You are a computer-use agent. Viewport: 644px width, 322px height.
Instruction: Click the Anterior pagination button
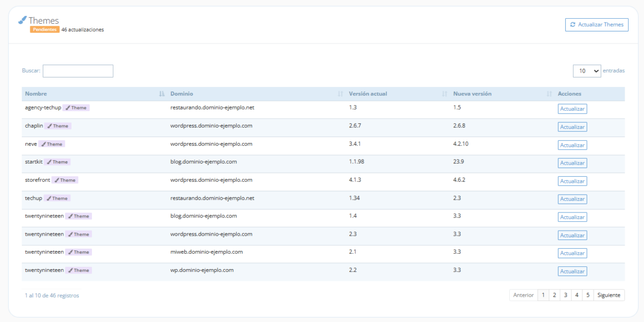[x=523, y=295]
